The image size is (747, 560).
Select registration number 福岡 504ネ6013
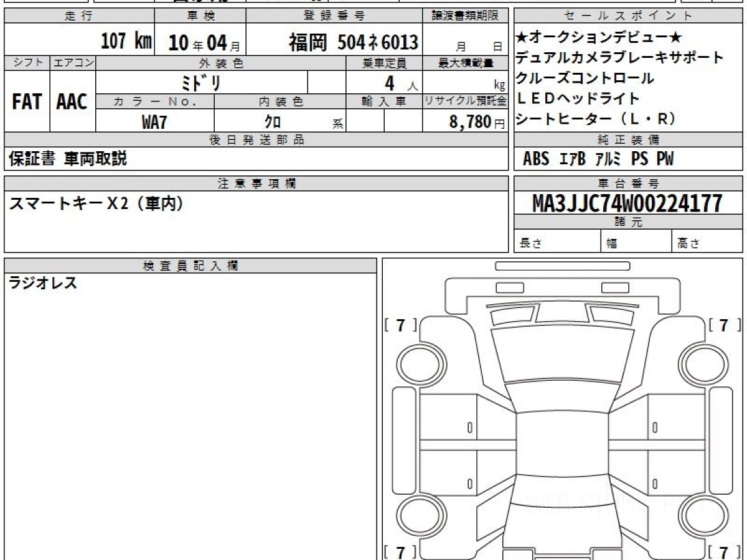(x=353, y=42)
